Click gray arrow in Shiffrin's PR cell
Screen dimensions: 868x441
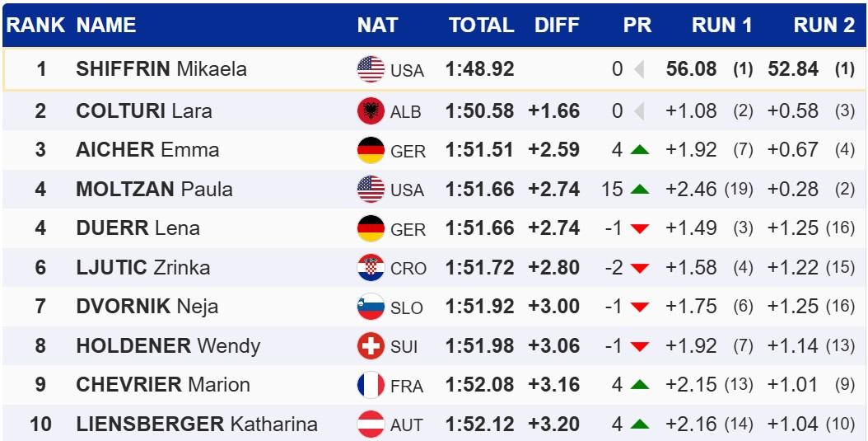pos(638,69)
